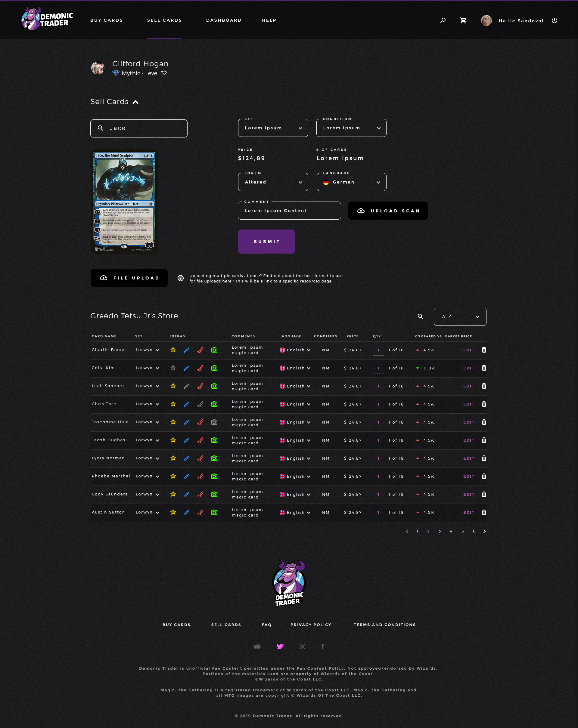The image size is (578, 728).
Task: Open the A-Z sort dropdown
Action: [459, 317]
